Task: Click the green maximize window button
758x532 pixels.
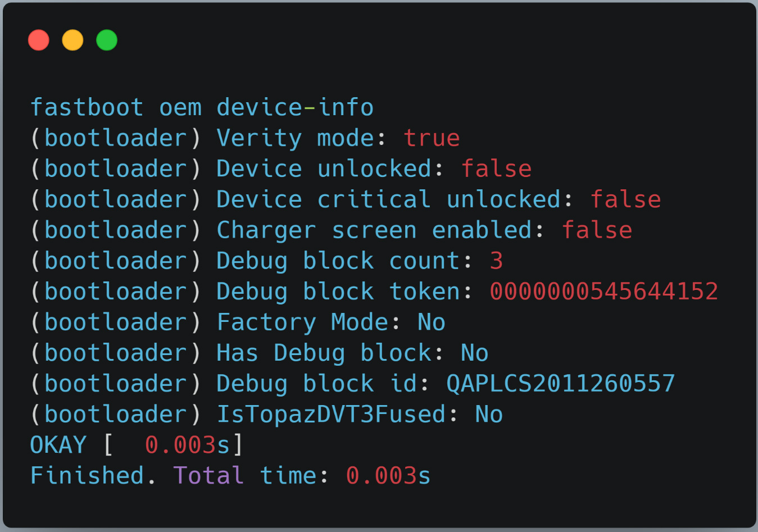Action: pos(107,40)
